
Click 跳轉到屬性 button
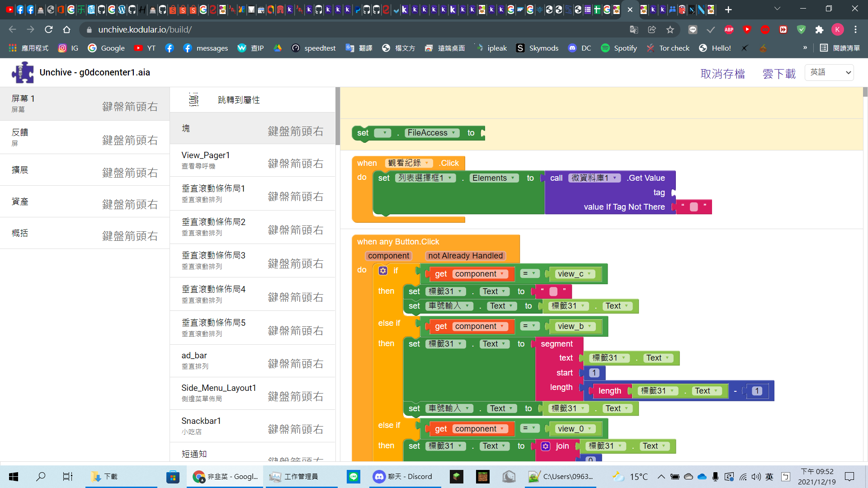(239, 100)
